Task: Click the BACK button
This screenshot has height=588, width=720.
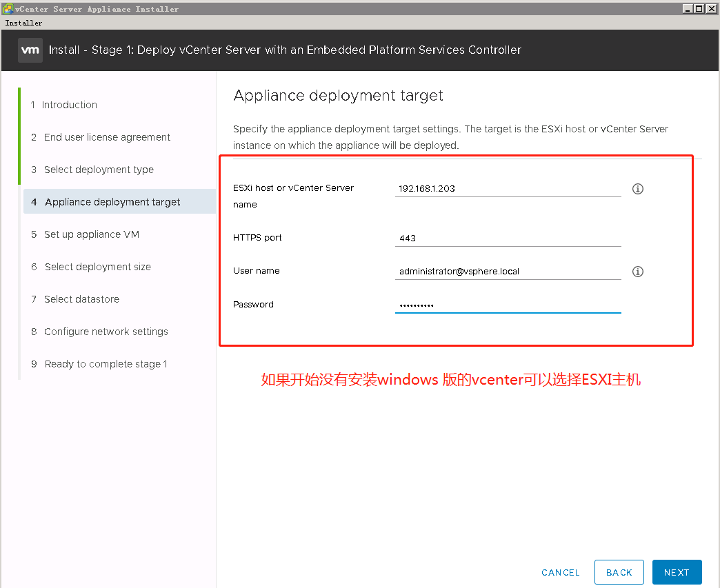Action: click(619, 572)
